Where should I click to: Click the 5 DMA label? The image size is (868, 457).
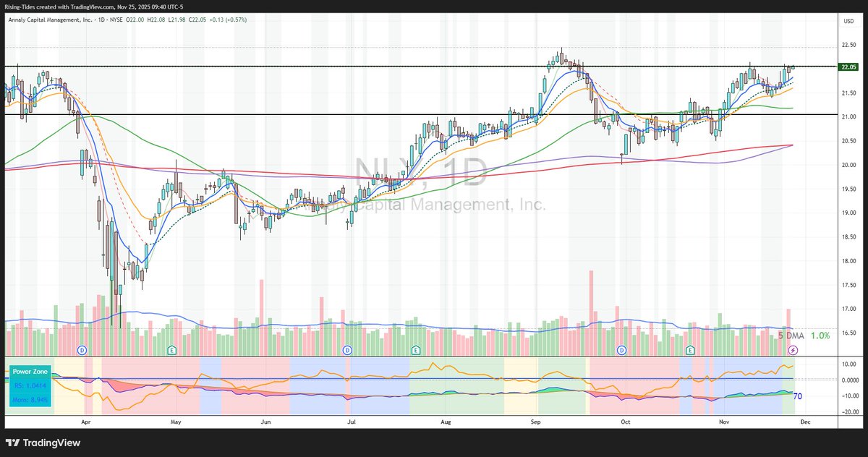(x=791, y=336)
